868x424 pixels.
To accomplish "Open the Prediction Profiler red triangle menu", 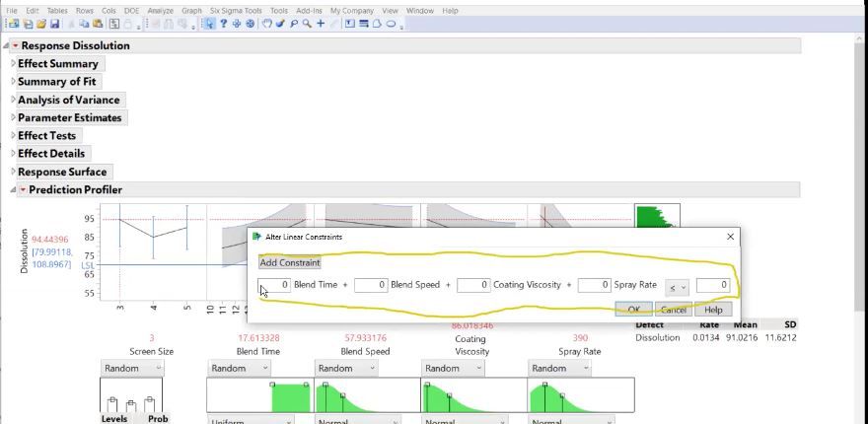I will point(23,189).
